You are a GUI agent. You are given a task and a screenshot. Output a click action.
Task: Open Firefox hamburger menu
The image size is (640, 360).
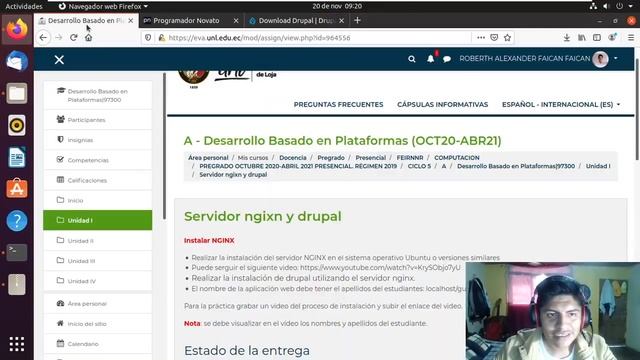tap(631, 38)
